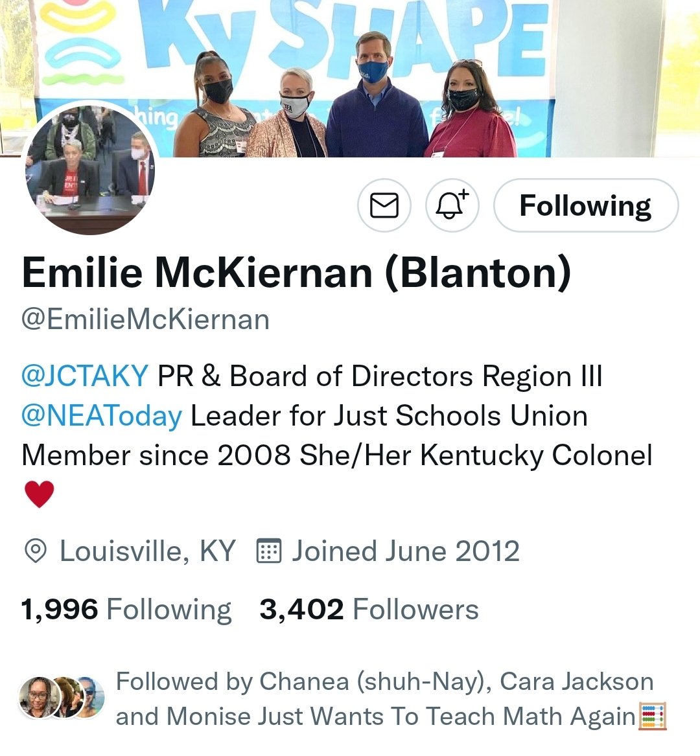Open the circular profile picture
This screenshot has width=700, height=756.
click(x=90, y=169)
